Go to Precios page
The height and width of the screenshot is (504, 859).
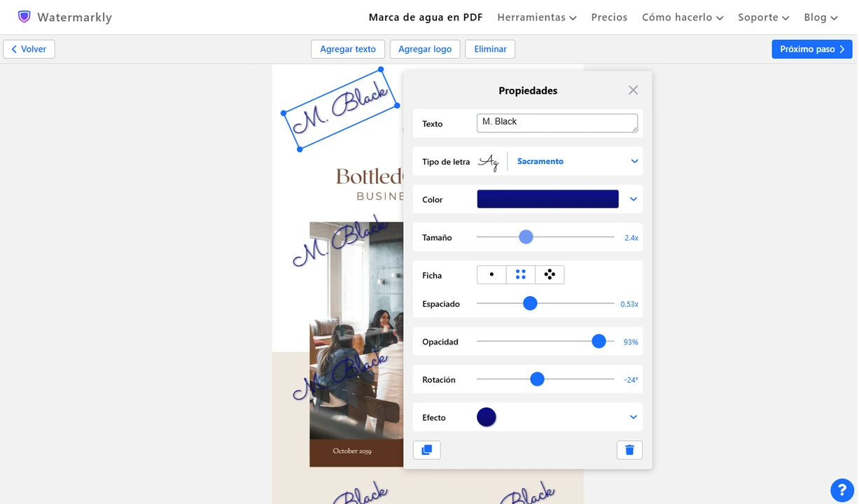609,17
